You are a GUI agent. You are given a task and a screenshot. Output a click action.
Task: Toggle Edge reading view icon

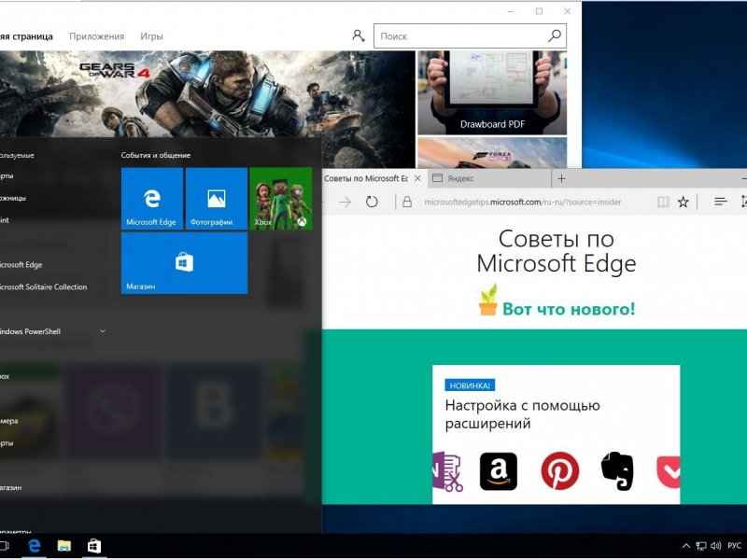[663, 203]
